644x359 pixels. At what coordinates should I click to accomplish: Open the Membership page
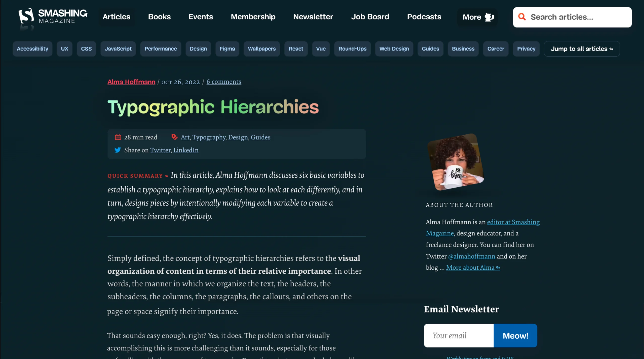(253, 17)
